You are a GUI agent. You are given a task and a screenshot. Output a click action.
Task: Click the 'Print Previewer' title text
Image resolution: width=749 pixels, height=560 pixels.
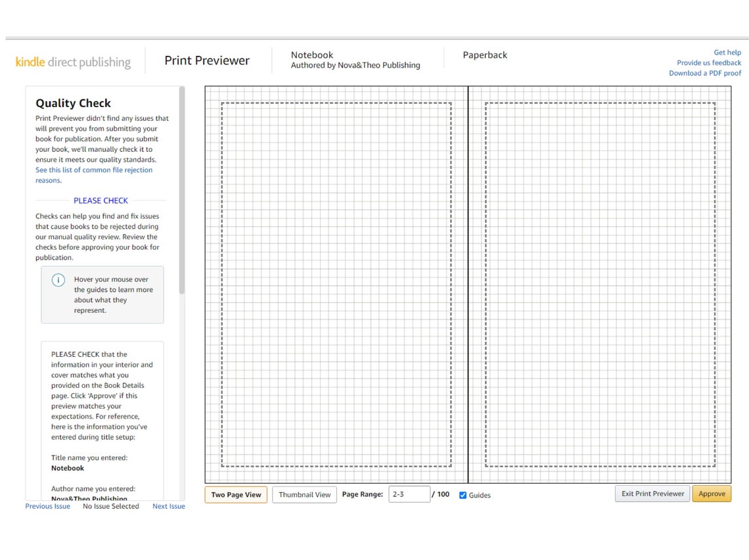(207, 60)
